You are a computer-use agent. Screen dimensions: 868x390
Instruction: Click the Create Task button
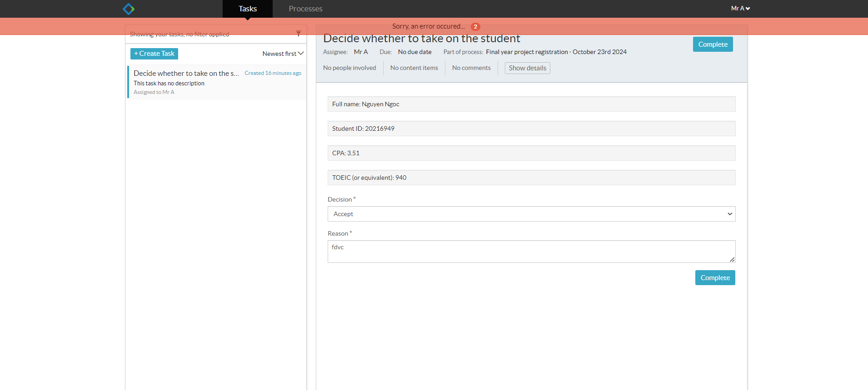coord(154,54)
